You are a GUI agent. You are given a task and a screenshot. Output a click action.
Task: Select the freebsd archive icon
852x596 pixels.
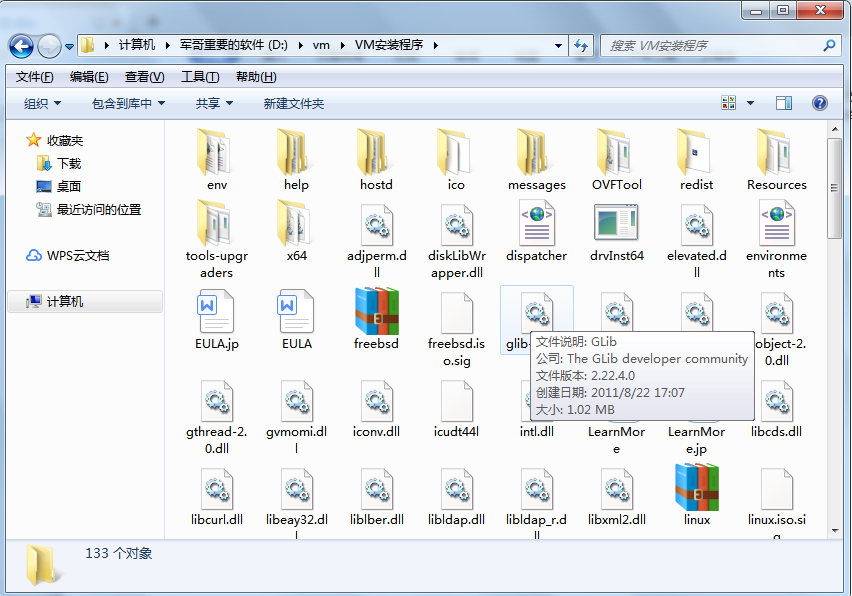(x=377, y=311)
